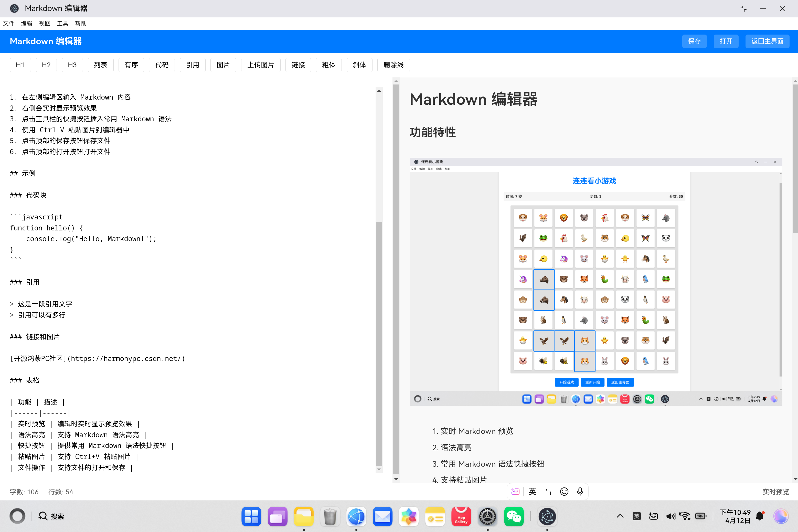The image size is (798, 532).
Task: Toggle bold formatting with the 粗体 button
Action: (x=328, y=65)
